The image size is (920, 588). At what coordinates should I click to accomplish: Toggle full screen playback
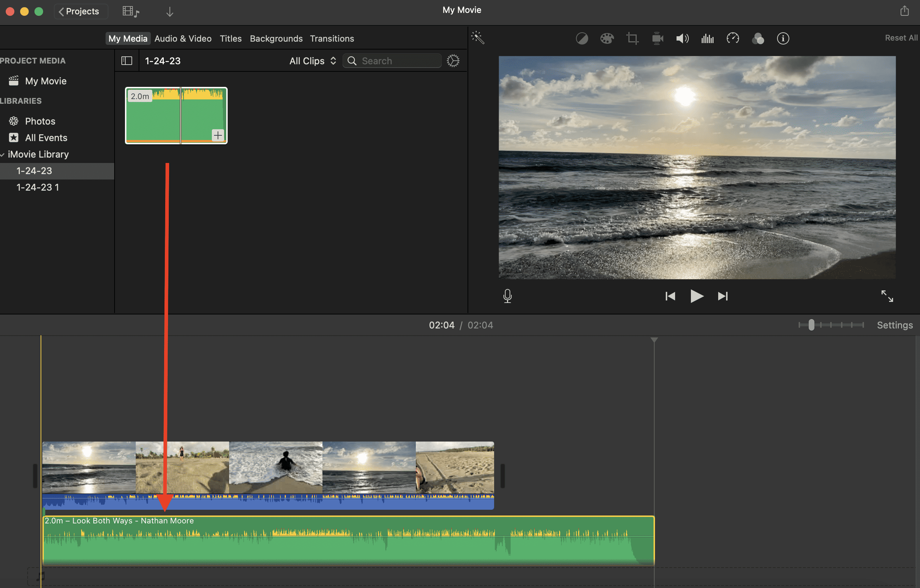(x=887, y=296)
